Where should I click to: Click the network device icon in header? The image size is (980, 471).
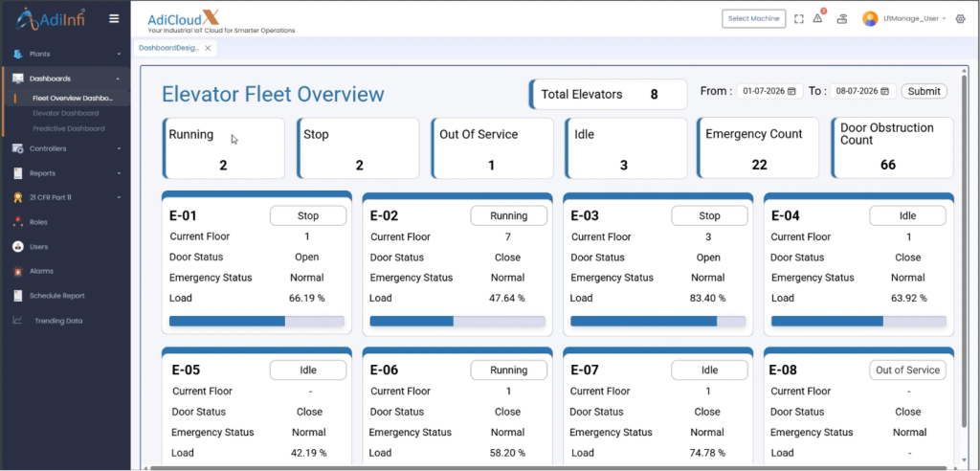(x=842, y=19)
